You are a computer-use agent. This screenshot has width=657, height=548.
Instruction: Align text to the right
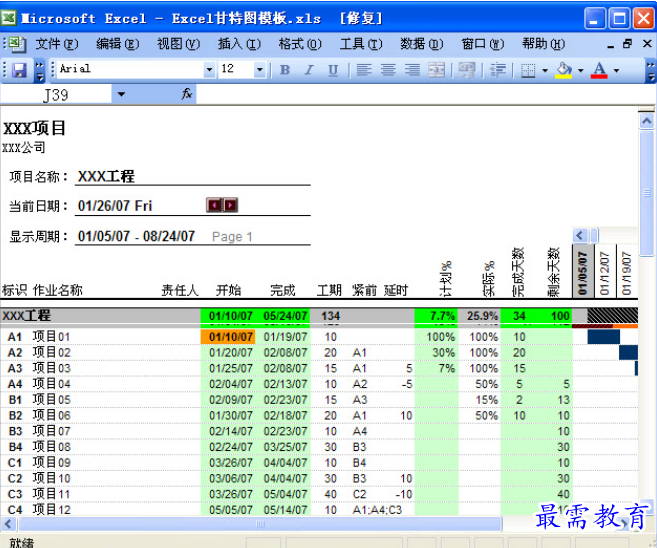point(412,70)
